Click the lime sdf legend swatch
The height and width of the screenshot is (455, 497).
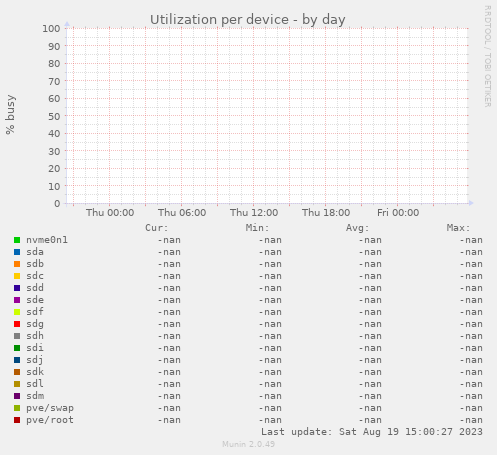coord(17,312)
